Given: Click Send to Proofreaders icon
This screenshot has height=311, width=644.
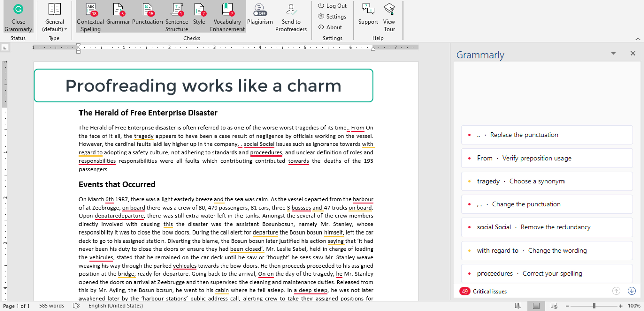Looking at the screenshot, I should 291,9.
